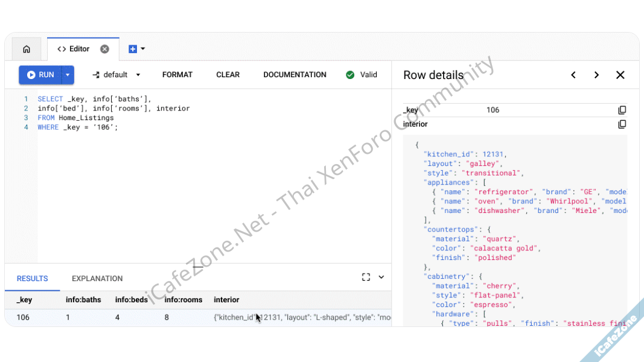
Task: Open the RUN options dropdown arrow
Action: [68, 75]
